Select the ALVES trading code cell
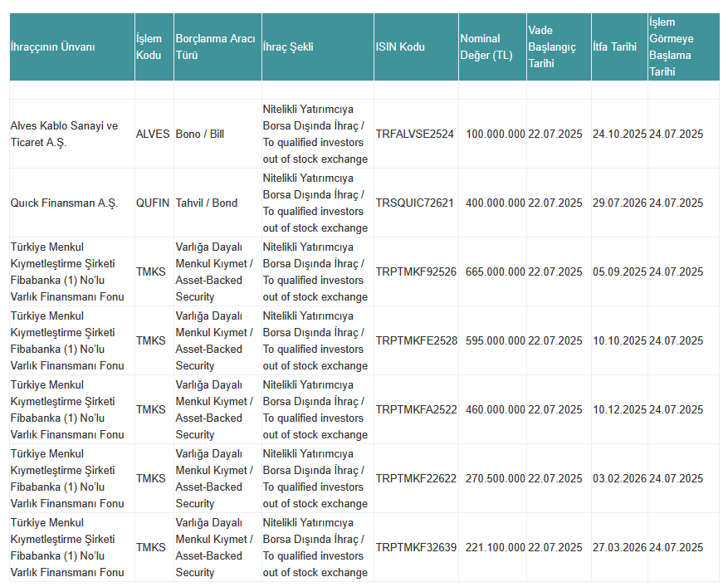 point(154,134)
